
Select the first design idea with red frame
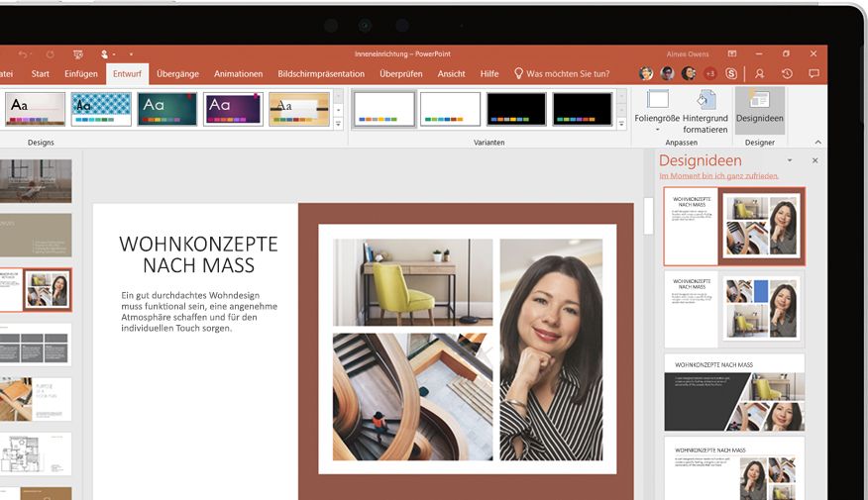point(734,226)
